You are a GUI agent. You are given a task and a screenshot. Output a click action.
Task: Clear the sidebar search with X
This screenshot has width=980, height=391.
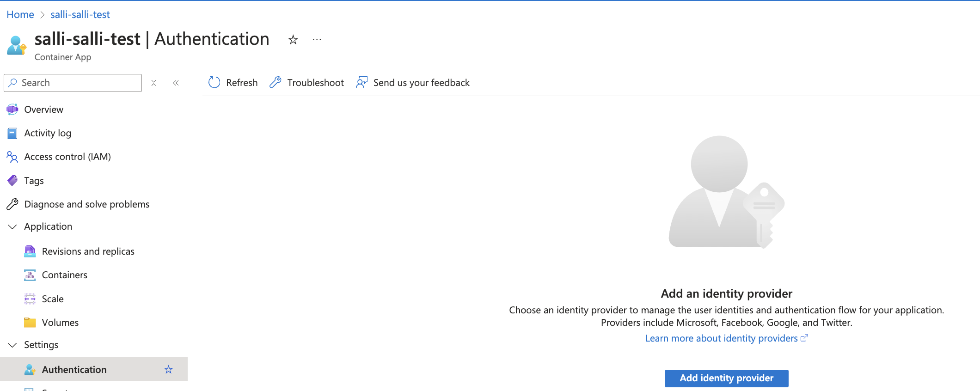pos(154,83)
